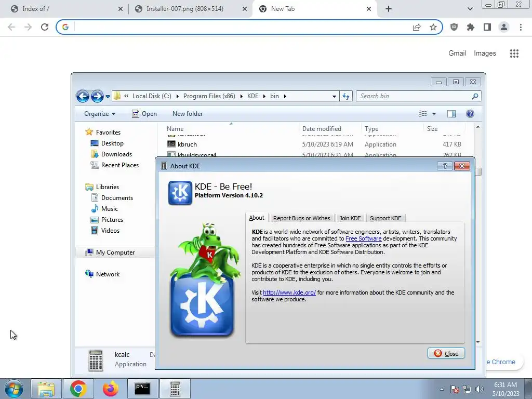Open Firefox from the taskbar
Viewport: 532px width, 399px height.
coord(111,389)
